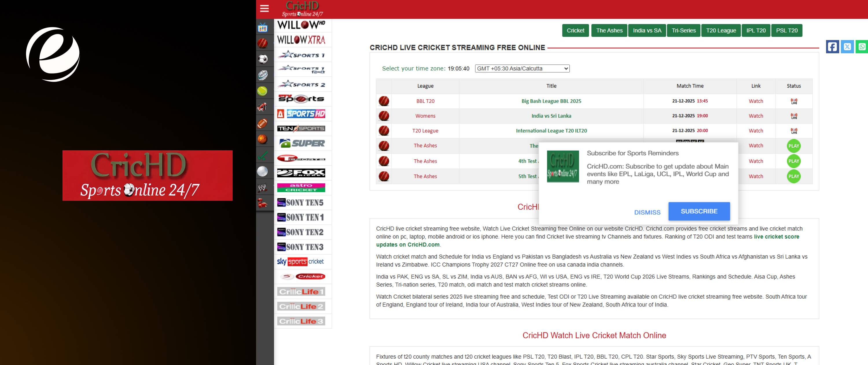This screenshot has height=365, width=868.
Task: Click PLAY for the 5th Test Ashes row
Action: pos(794,176)
